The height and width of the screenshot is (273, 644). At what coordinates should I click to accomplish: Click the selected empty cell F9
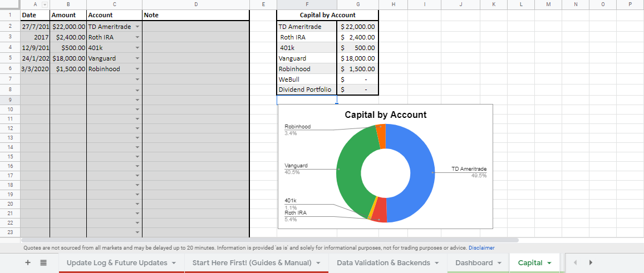click(307, 100)
